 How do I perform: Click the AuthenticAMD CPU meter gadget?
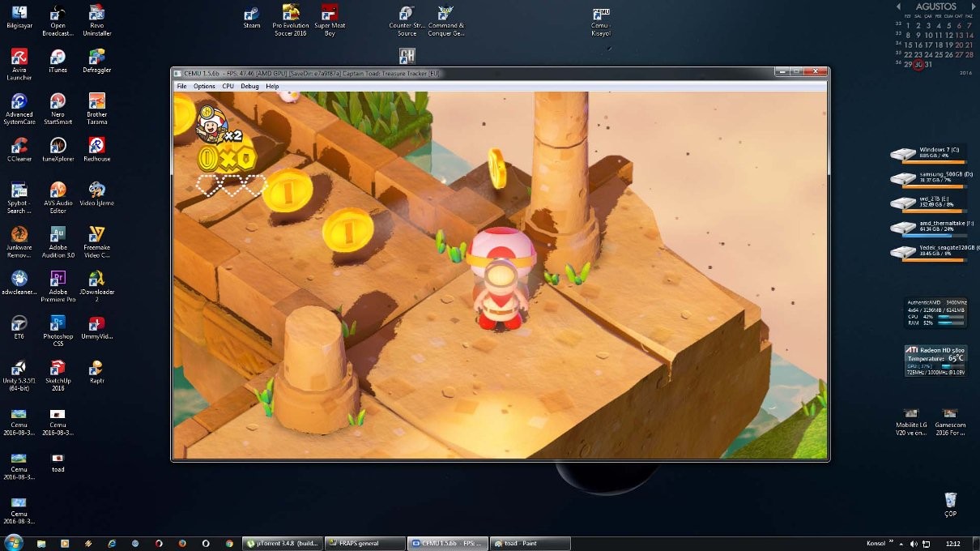[x=935, y=313]
